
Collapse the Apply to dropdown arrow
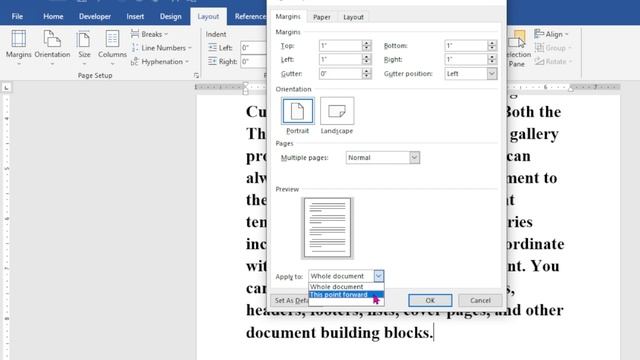pos(378,276)
